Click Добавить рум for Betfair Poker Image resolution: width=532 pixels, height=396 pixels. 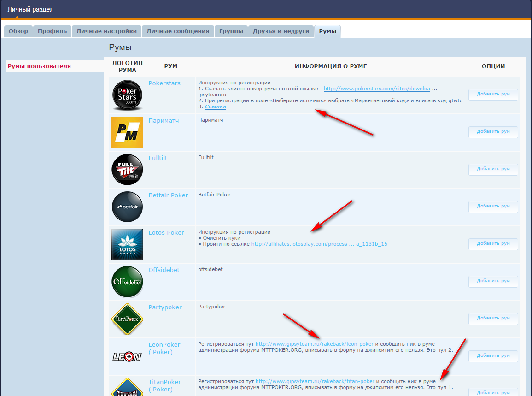[x=493, y=207]
